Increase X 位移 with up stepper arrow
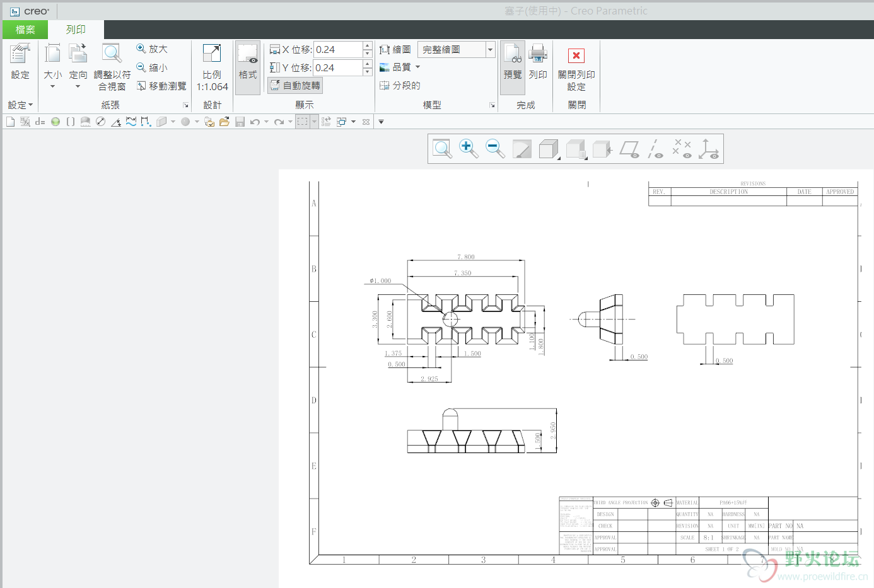The height and width of the screenshot is (588, 874). [x=368, y=45]
